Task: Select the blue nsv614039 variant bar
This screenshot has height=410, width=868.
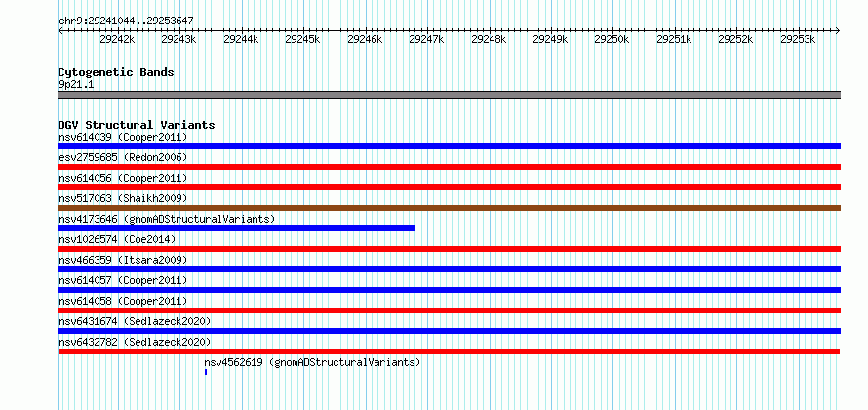Action: tap(450, 146)
